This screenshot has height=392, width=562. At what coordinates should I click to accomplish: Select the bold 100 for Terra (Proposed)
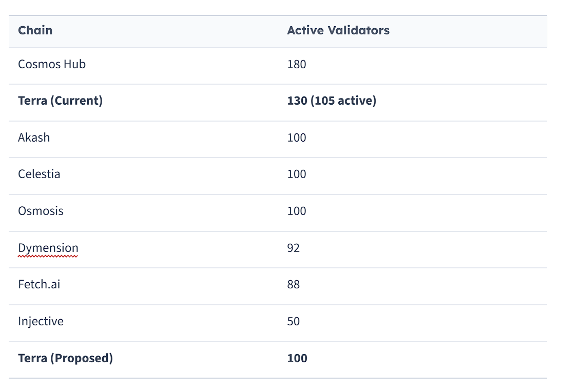tap(297, 358)
